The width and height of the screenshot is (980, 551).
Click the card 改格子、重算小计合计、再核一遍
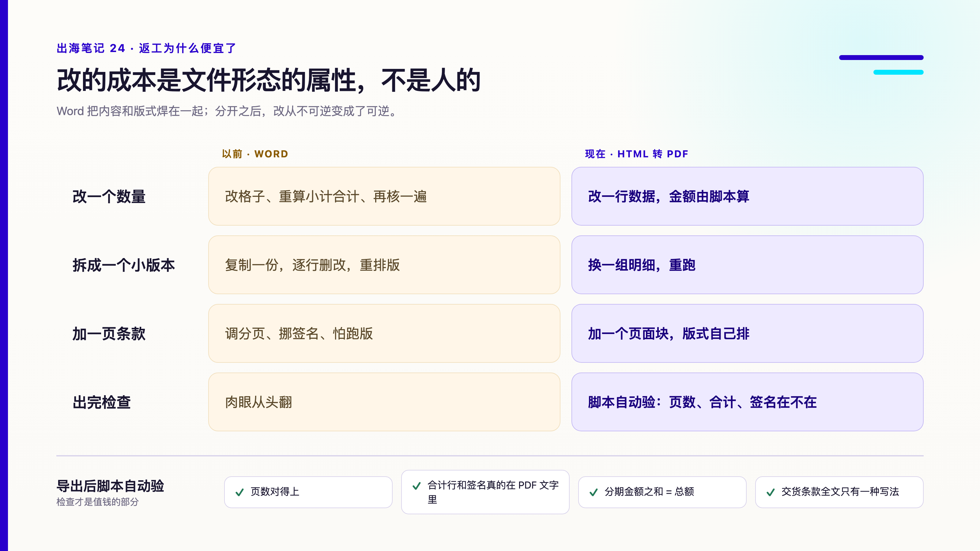coord(384,196)
